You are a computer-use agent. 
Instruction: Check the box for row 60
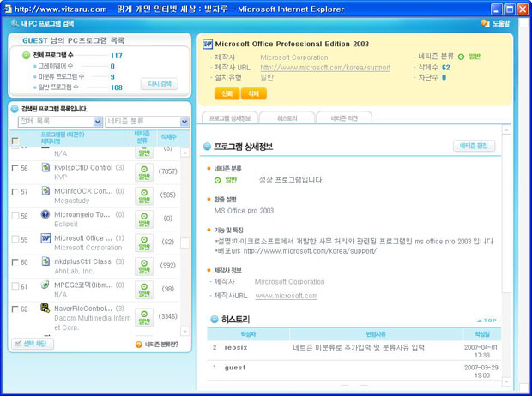point(15,262)
